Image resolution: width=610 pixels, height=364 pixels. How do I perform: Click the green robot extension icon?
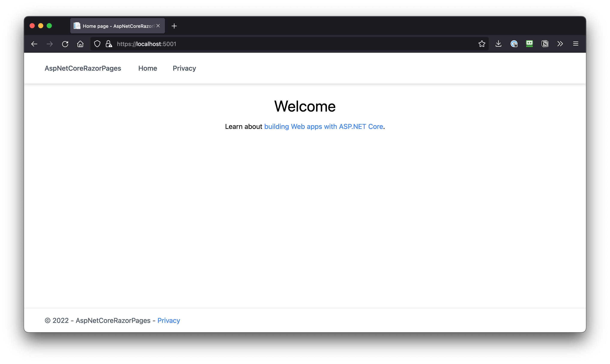coord(529,44)
